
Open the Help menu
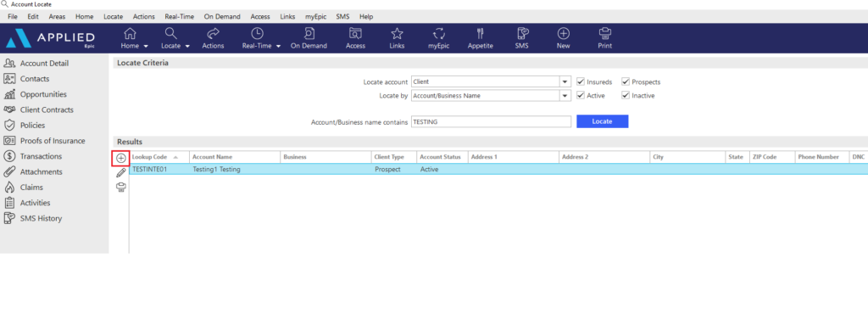(x=366, y=17)
